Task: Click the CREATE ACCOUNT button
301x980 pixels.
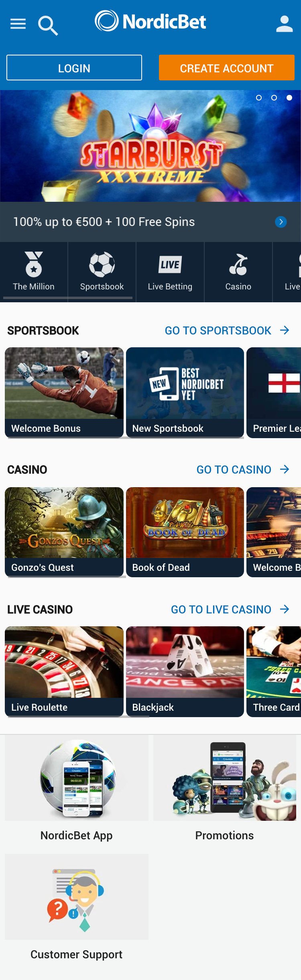Action: coord(227,68)
